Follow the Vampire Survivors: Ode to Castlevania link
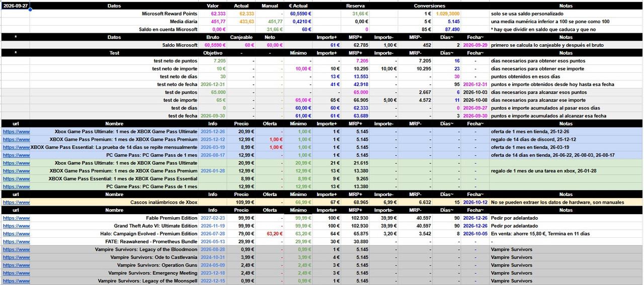Image resolution: width=644 pixels, height=285 pixels. tap(16, 257)
